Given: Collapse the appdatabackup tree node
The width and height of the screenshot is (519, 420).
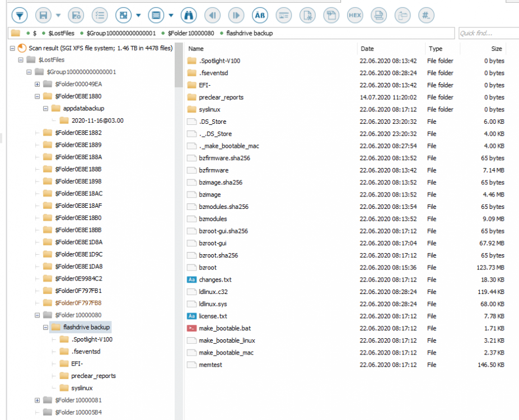Looking at the screenshot, I should click(x=45, y=109).
